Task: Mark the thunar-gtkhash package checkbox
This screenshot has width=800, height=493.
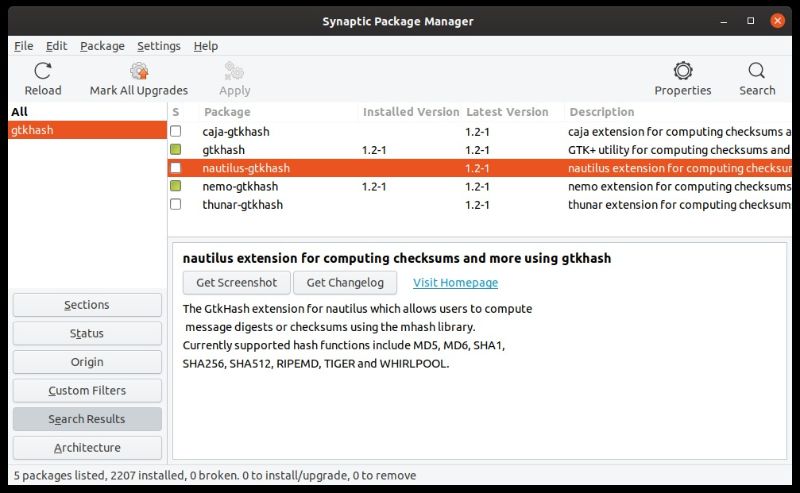Action: (x=176, y=204)
